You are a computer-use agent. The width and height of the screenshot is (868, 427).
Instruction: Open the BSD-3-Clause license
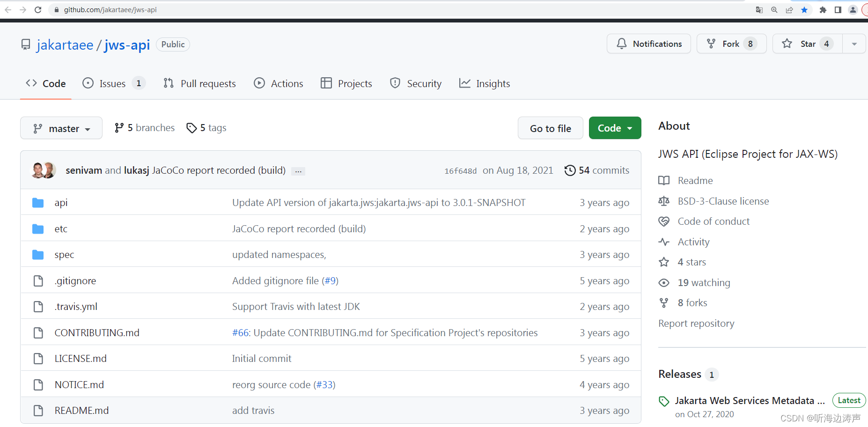point(723,201)
